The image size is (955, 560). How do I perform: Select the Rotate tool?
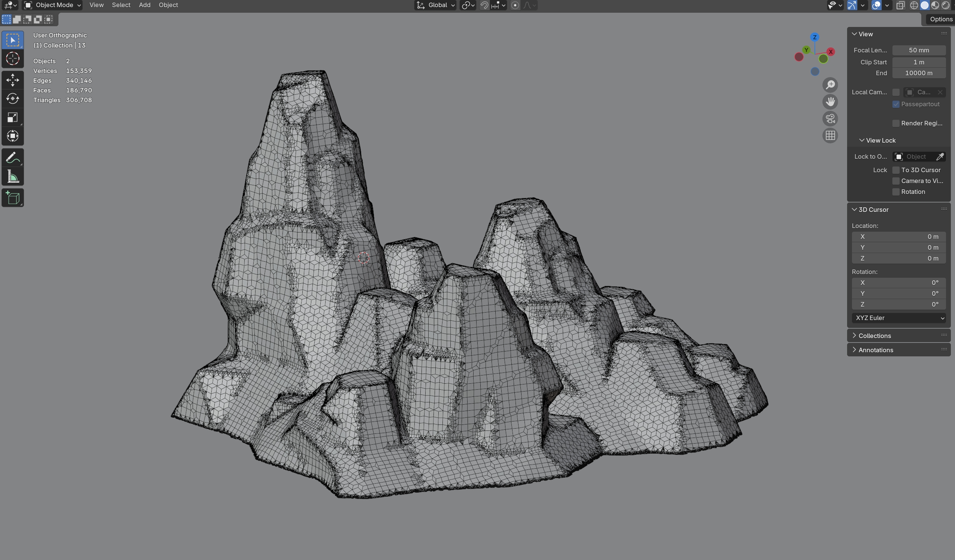(x=12, y=98)
